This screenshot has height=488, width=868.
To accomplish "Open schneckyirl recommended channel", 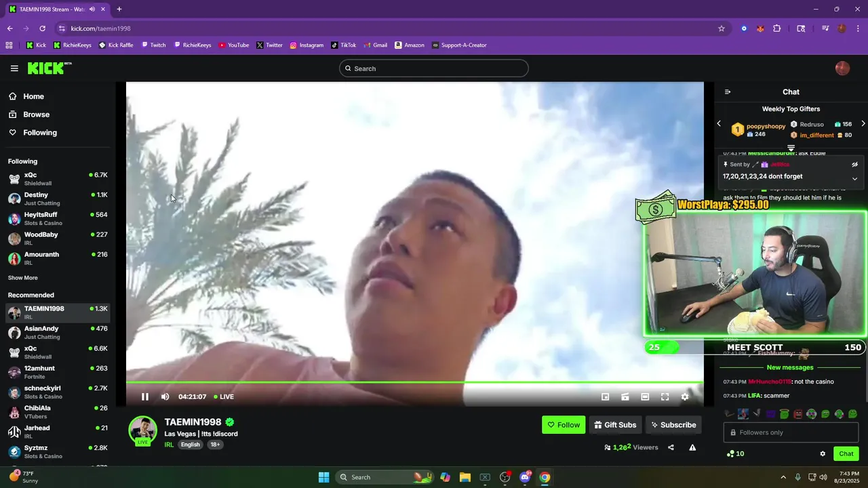I will click(58, 392).
